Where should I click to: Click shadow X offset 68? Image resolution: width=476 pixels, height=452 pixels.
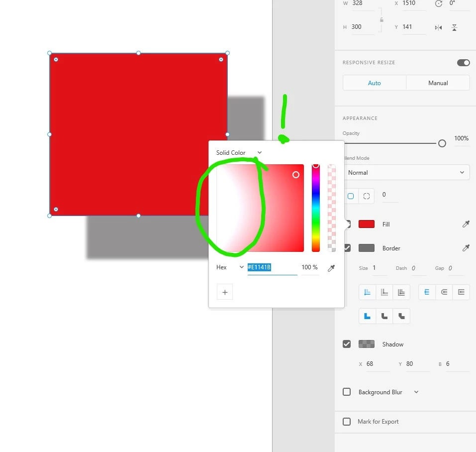click(378, 364)
